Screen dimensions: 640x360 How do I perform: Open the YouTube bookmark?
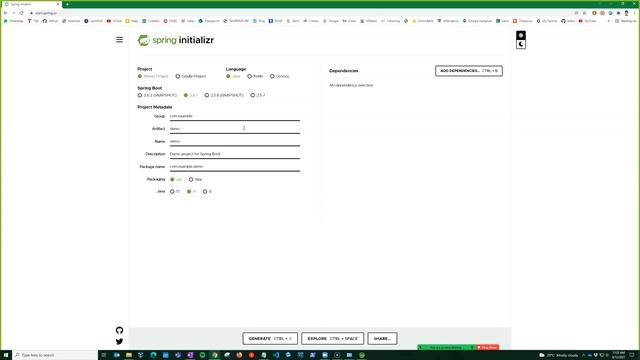587,21
